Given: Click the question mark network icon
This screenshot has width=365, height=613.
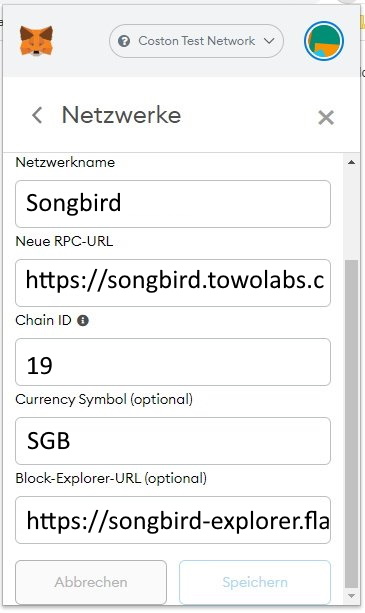Looking at the screenshot, I should pos(124,41).
